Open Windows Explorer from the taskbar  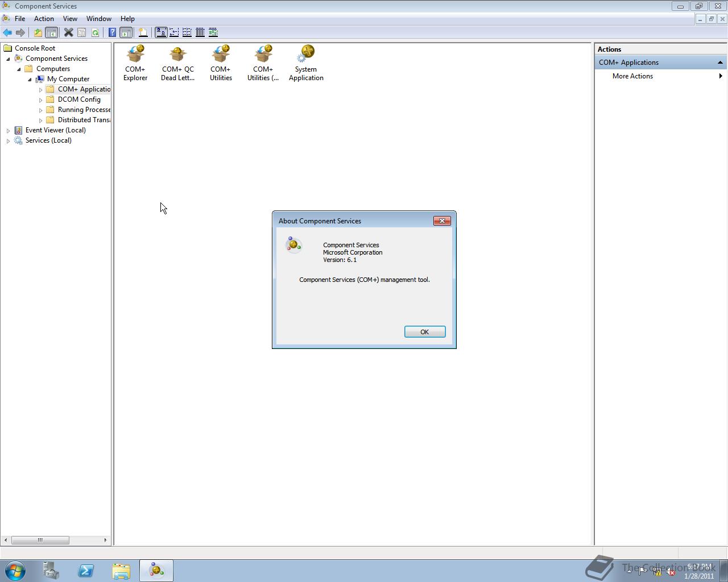coord(121,571)
